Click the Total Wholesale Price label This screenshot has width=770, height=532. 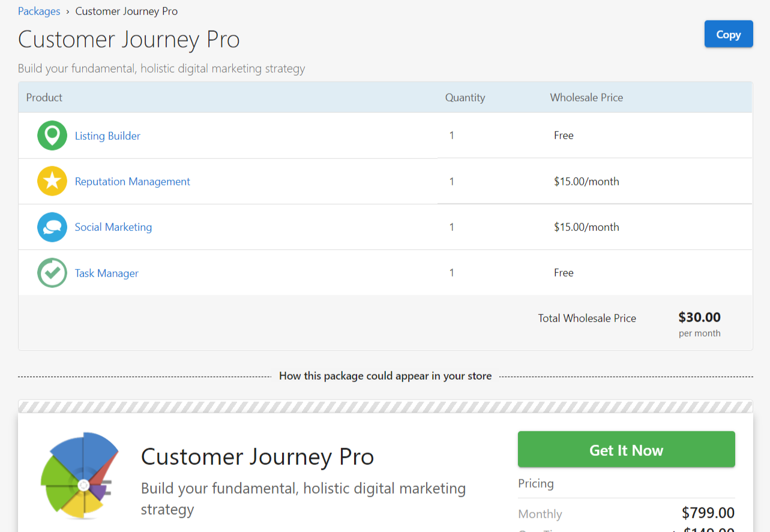pos(587,318)
